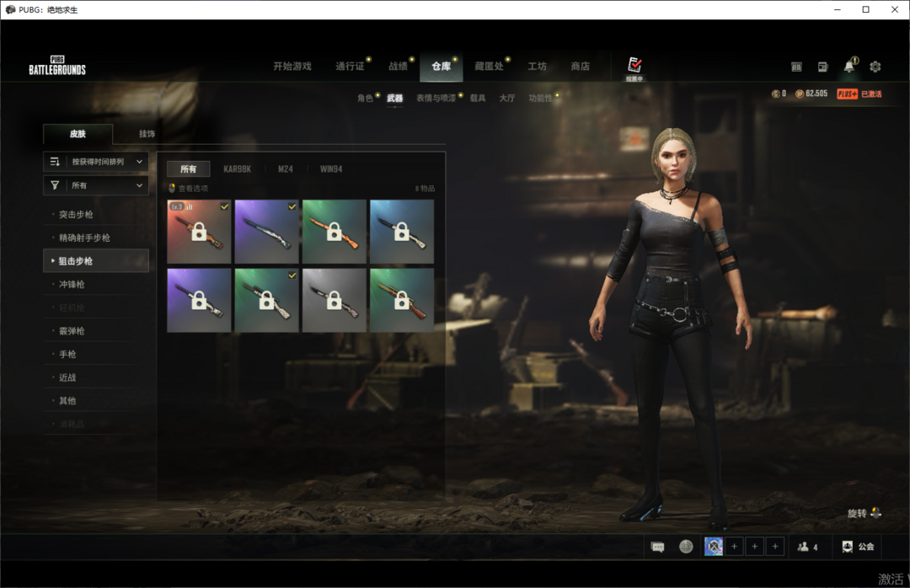The height and width of the screenshot is (588, 910).
Task: Click the G-Coin currency icon showing 0
Action: (775, 94)
